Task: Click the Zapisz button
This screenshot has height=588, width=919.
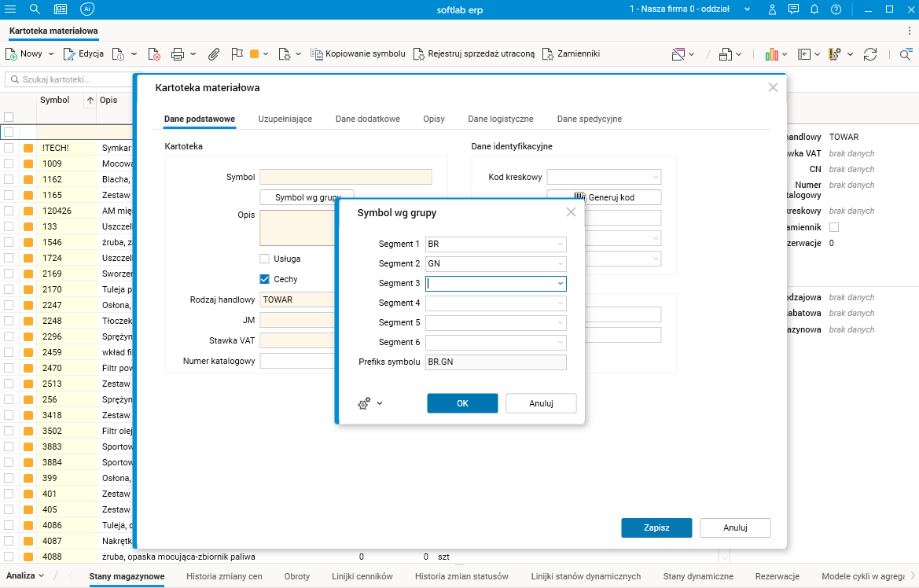Action: point(656,527)
